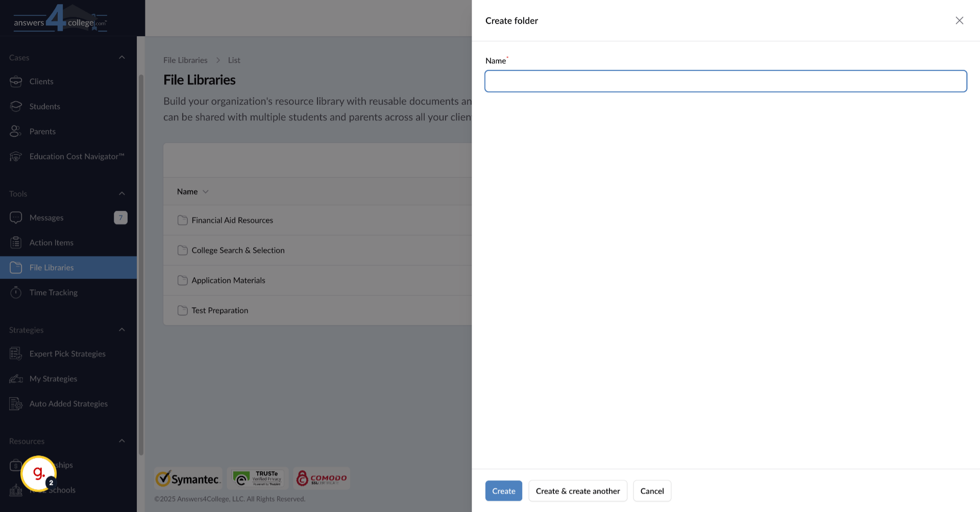
Task: Open Auto Added Strategies
Action: point(68,404)
